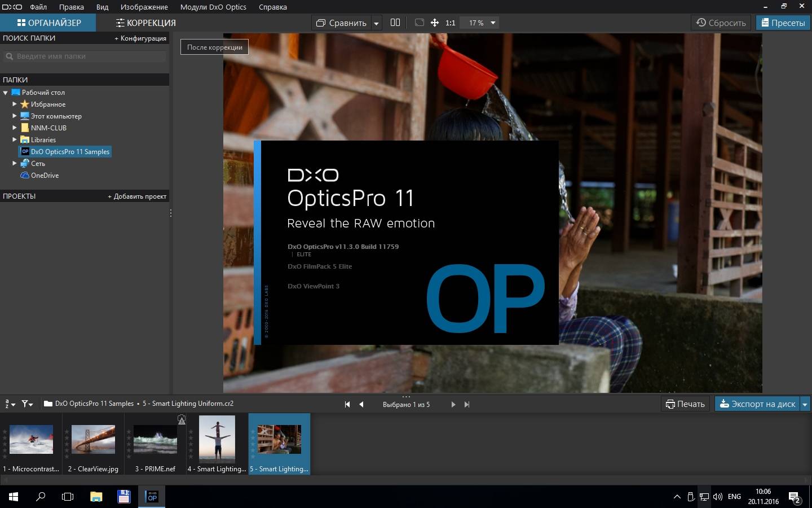Open the Файл menu
The height and width of the screenshot is (508, 812).
pos(38,7)
